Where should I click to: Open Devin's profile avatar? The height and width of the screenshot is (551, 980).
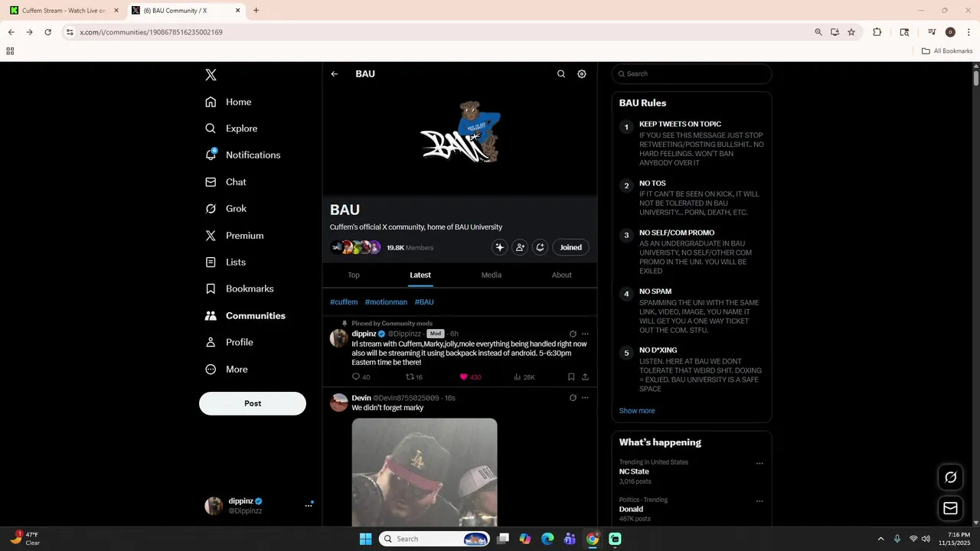tap(338, 403)
